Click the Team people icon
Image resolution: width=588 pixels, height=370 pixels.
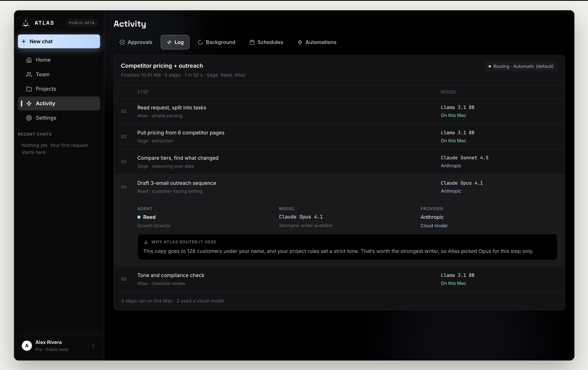[x=29, y=75]
